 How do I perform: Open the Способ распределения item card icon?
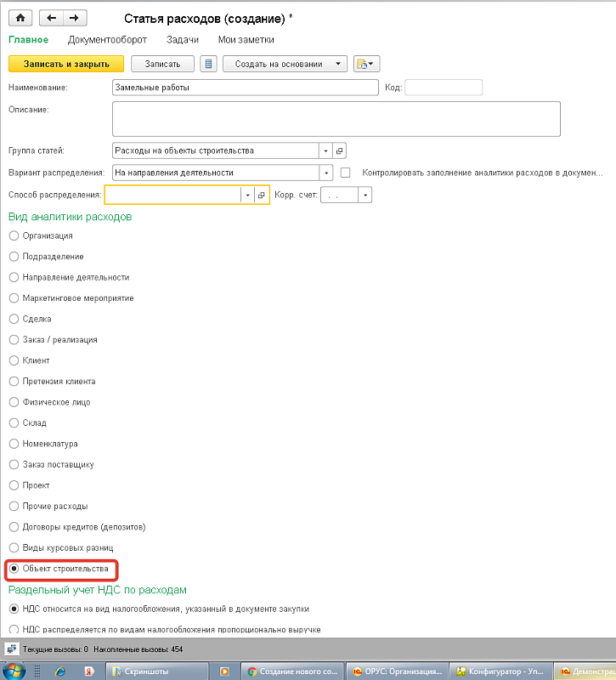point(262,195)
